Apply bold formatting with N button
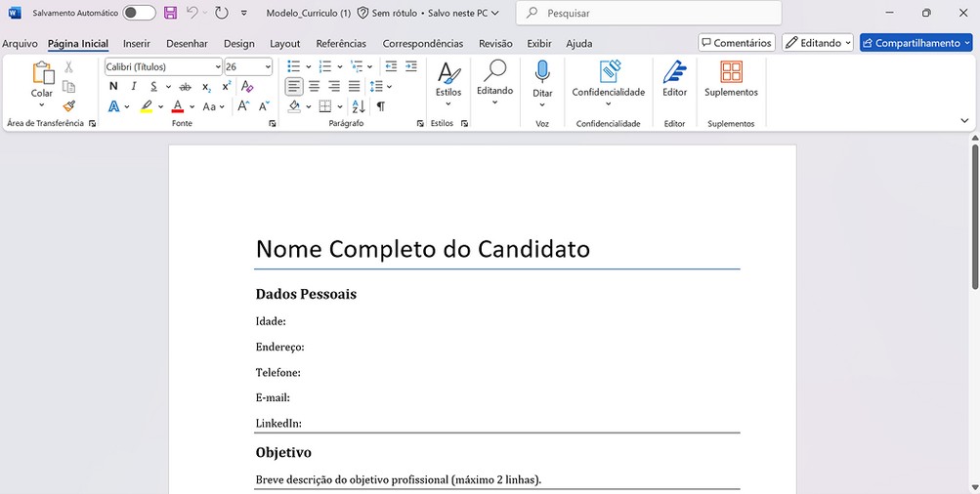Image resolution: width=980 pixels, height=494 pixels. (x=113, y=87)
